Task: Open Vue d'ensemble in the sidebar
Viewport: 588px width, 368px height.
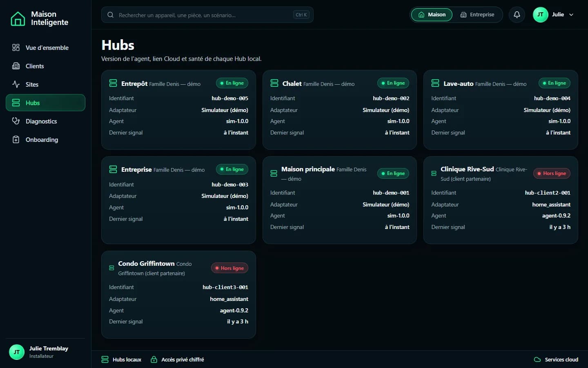Action: pyautogui.click(x=45, y=47)
